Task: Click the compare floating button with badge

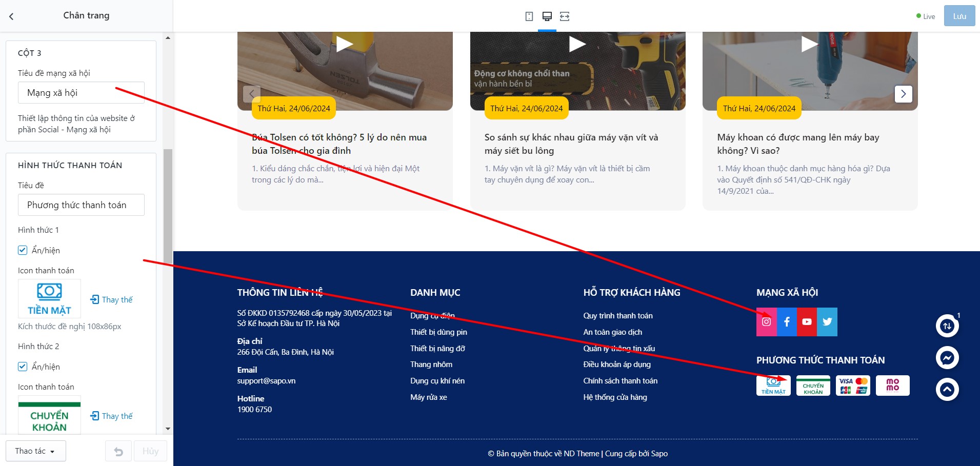Action: pos(947,326)
